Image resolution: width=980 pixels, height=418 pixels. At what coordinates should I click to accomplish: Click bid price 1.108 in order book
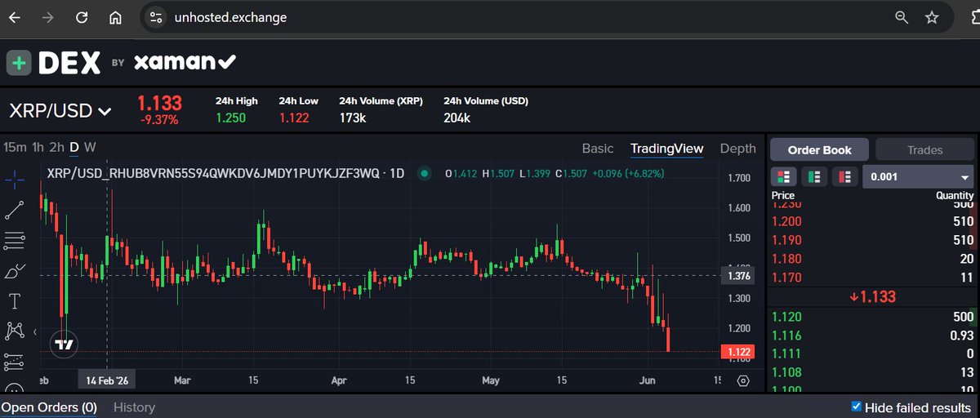point(787,372)
